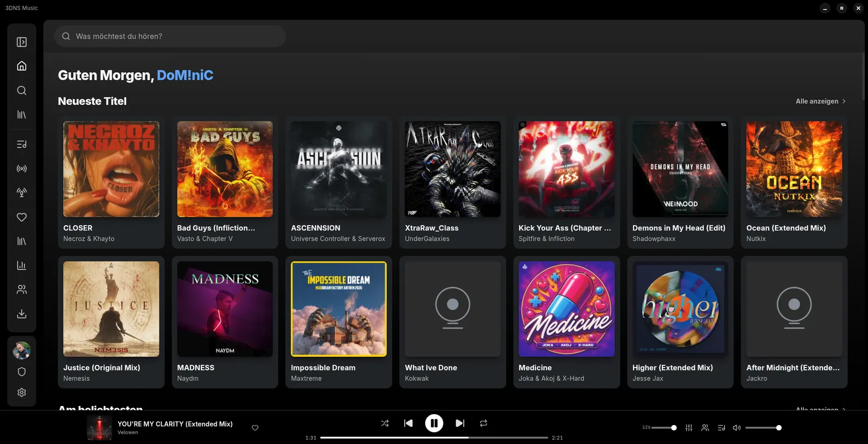
Task: Click the volume slider
Action: coord(763,428)
